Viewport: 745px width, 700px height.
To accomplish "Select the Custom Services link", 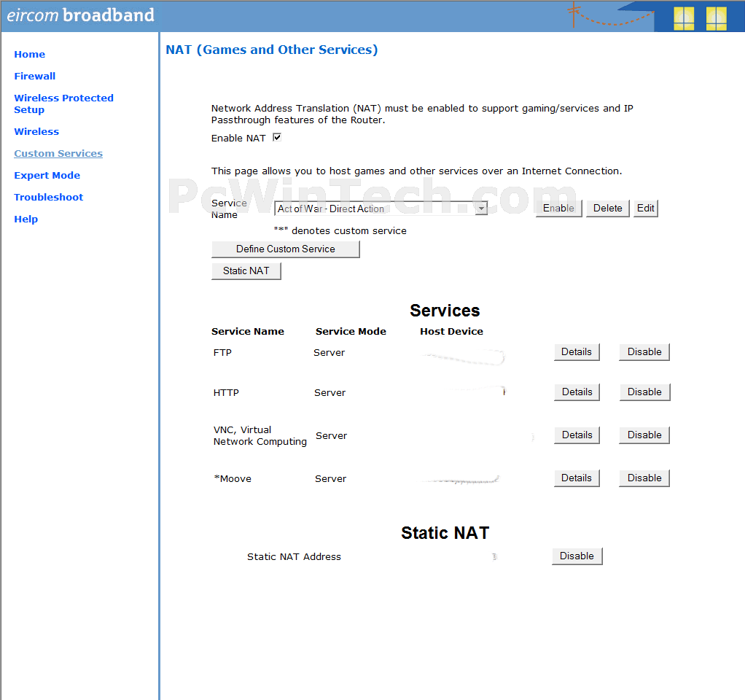I will (58, 154).
